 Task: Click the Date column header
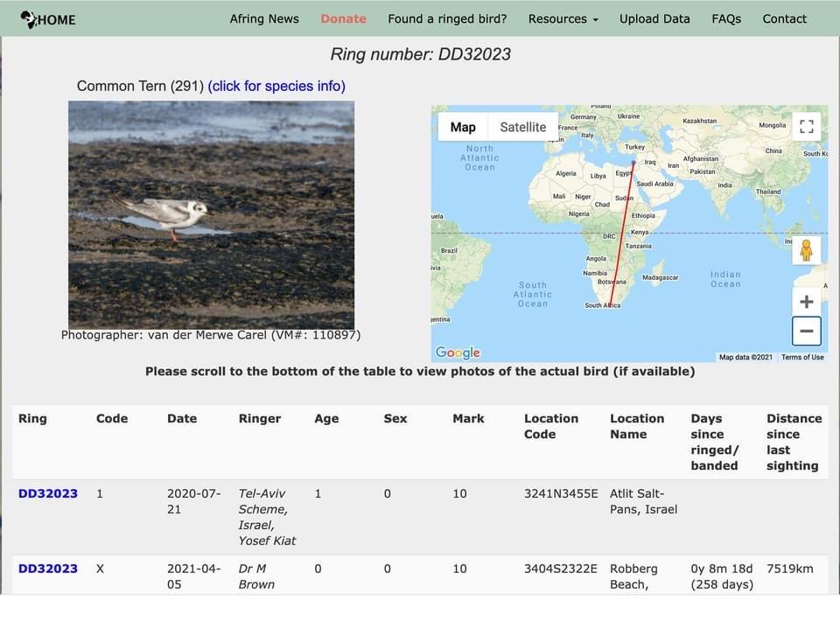tap(182, 419)
